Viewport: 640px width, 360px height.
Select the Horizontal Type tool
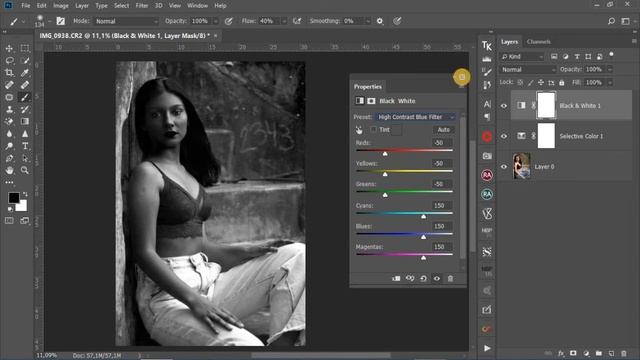[25, 146]
